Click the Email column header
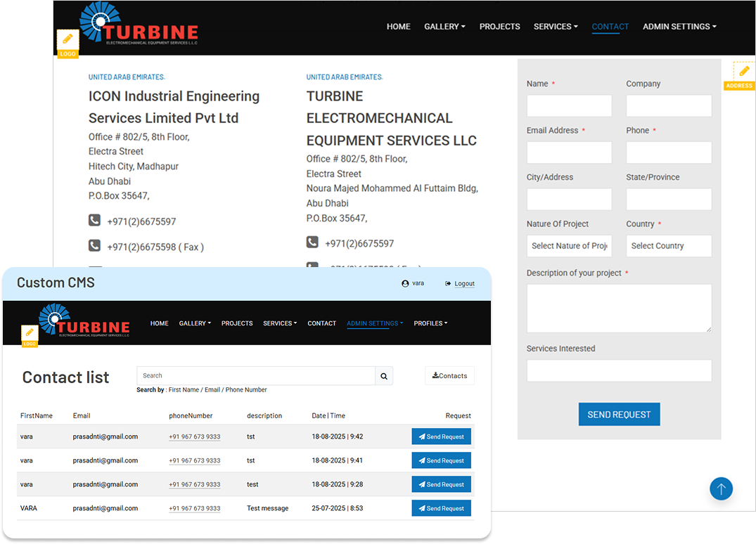The width and height of the screenshot is (756, 544). [x=82, y=415]
